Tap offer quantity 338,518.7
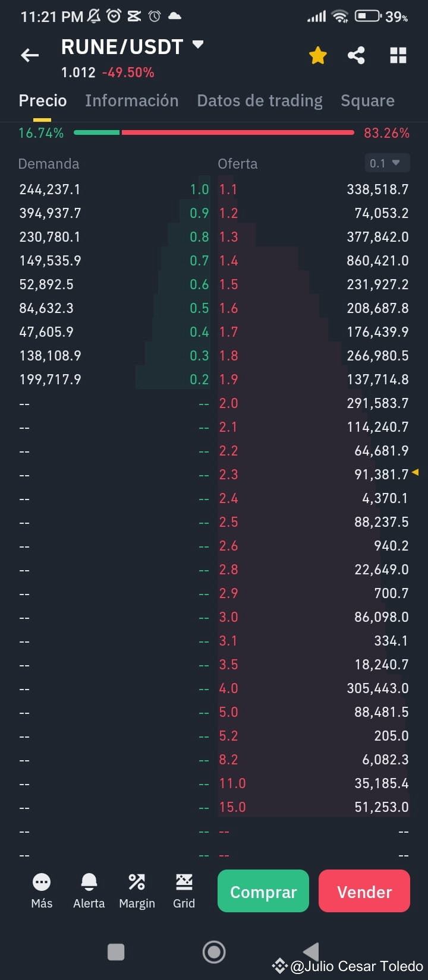This screenshot has width=428, height=980. point(378,189)
